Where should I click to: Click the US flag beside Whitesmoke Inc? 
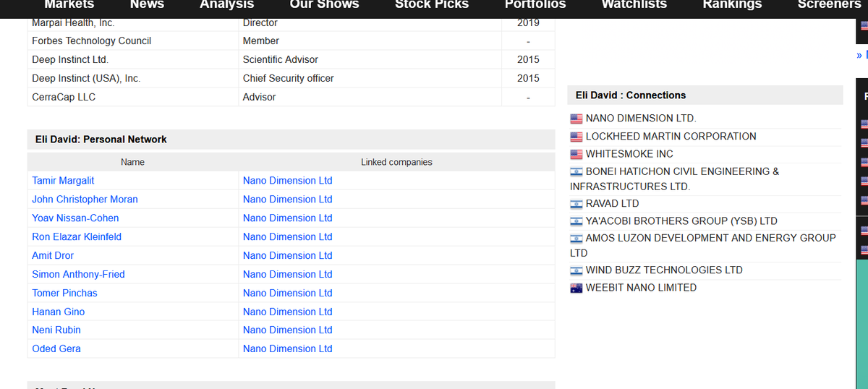tap(576, 154)
